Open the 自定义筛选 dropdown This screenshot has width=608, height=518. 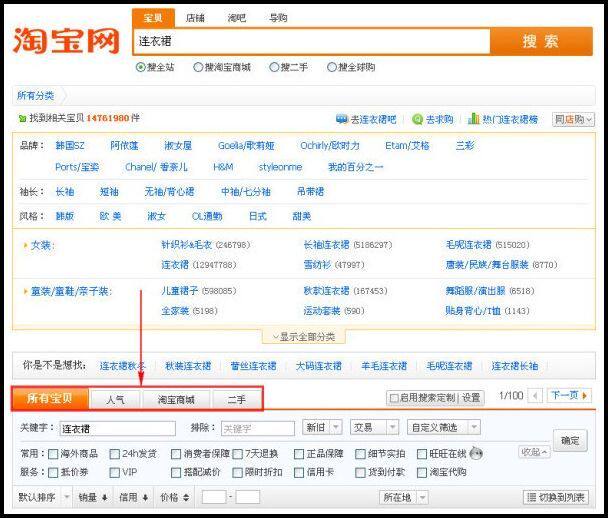coord(444,427)
